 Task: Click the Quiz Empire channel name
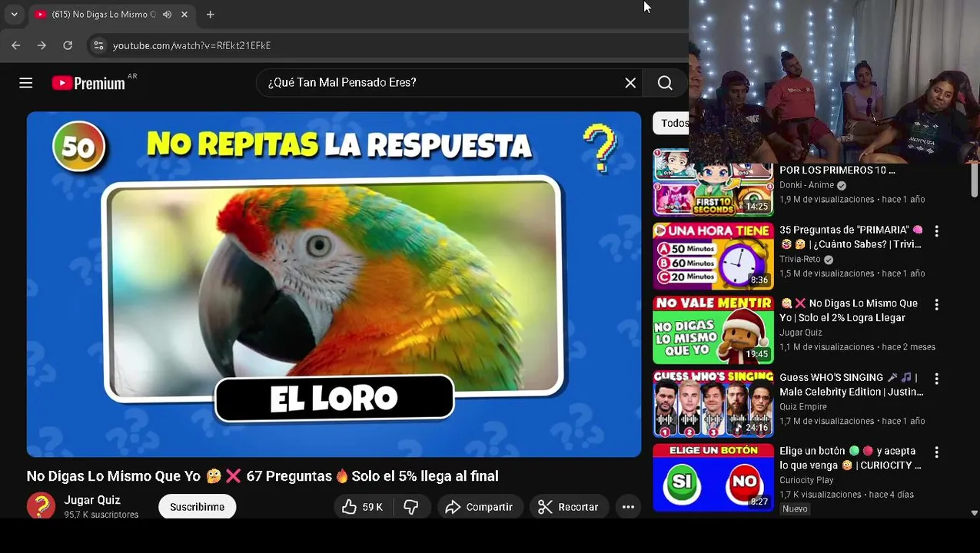pyautogui.click(x=803, y=407)
